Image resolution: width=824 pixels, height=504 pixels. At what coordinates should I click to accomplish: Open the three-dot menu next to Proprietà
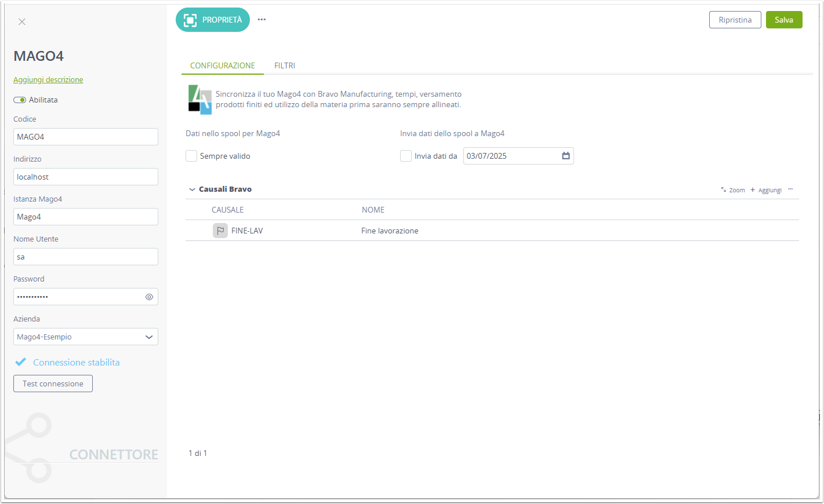coord(262,20)
